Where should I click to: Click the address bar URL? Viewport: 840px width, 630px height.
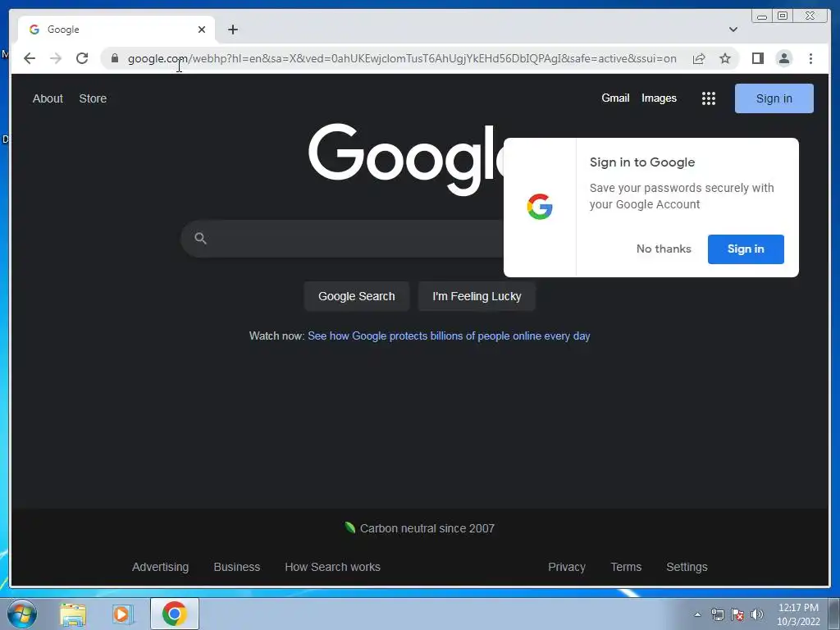(402, 58)
